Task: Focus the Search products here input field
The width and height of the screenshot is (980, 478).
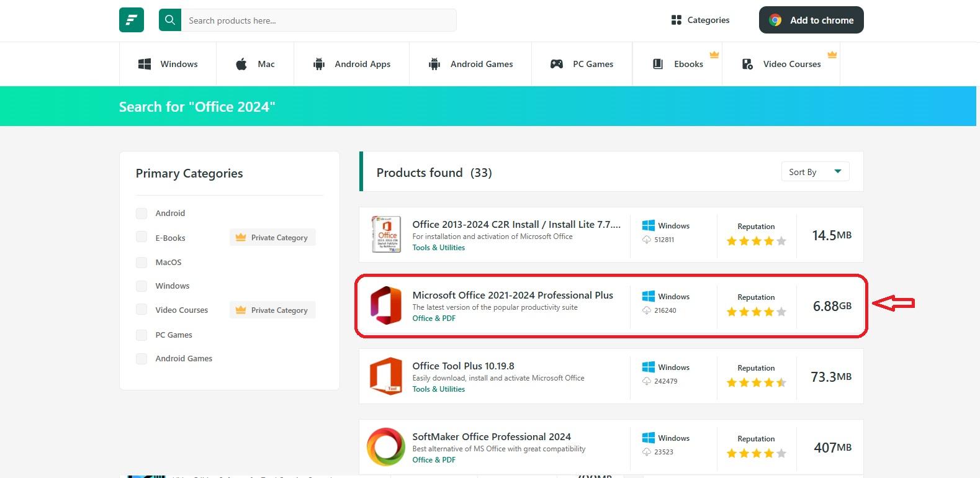Action: click(x=319, y=20)
